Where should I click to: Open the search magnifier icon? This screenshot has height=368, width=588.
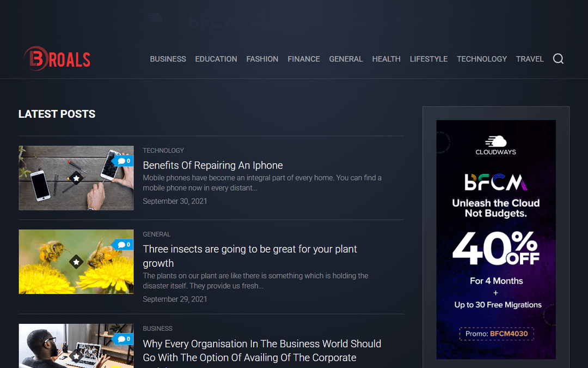click(558, 58)
